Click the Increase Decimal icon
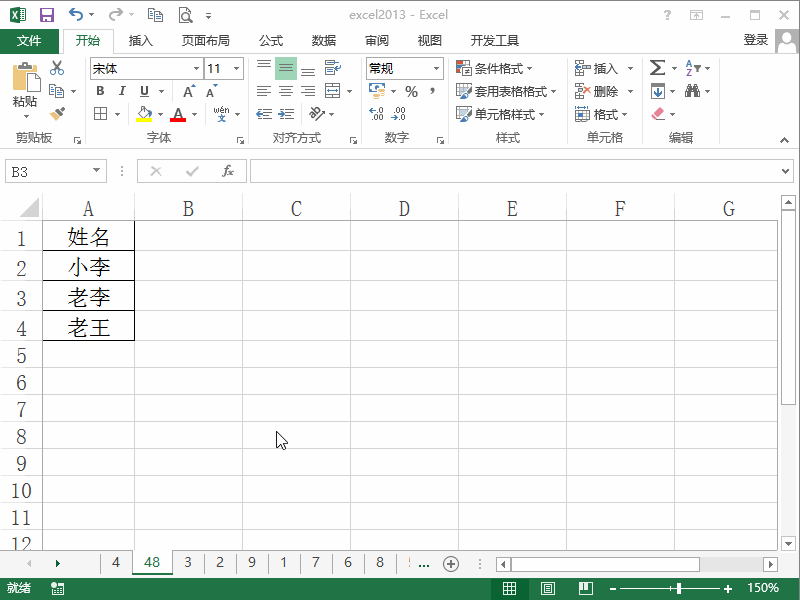 377,113
